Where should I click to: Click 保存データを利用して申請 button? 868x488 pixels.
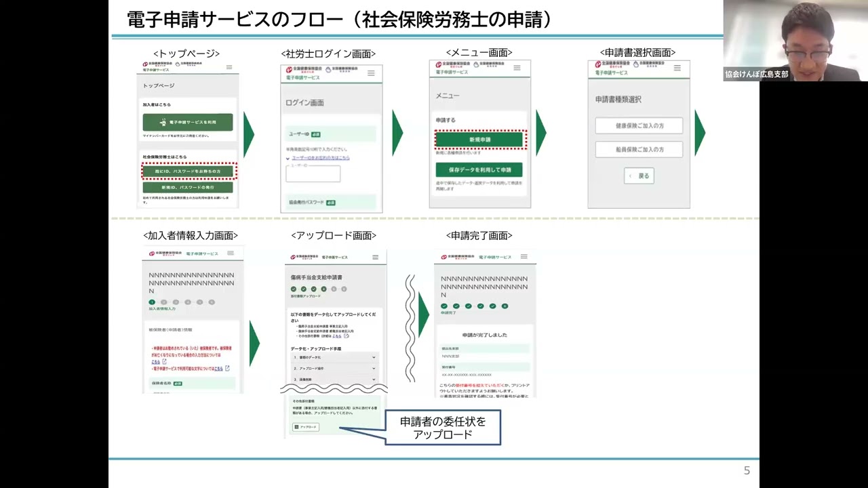(479, 169)
